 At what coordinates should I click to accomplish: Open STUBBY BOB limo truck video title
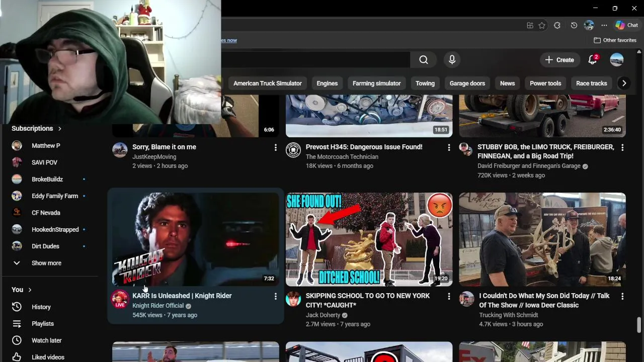546,151
